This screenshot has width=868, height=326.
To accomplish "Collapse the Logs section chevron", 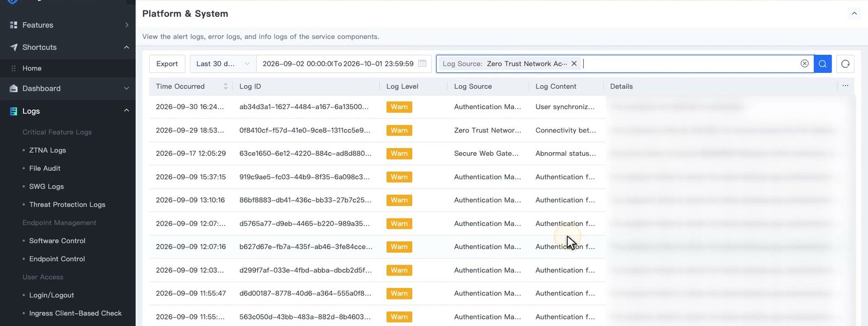I will coord(126,111).
